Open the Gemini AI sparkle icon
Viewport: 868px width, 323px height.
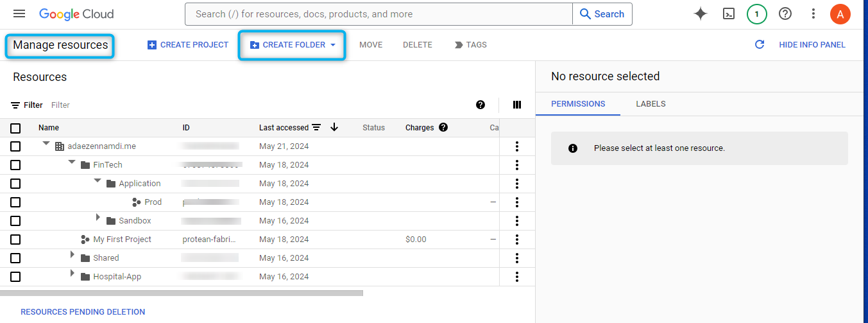point(701,14)
